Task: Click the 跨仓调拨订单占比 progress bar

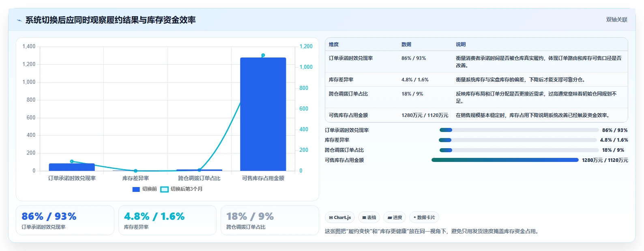Action: pos(519,150)
